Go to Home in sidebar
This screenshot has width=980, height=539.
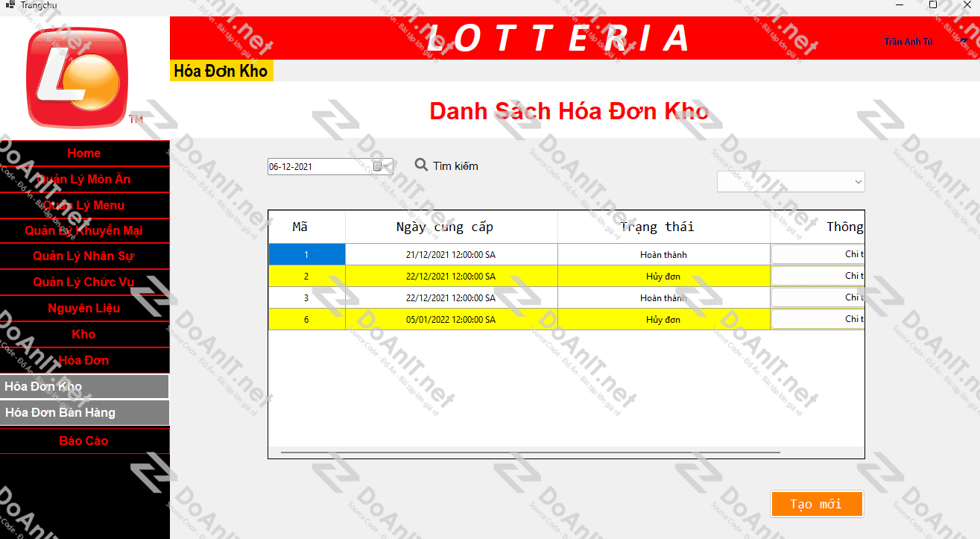click(x=84, y=153)
